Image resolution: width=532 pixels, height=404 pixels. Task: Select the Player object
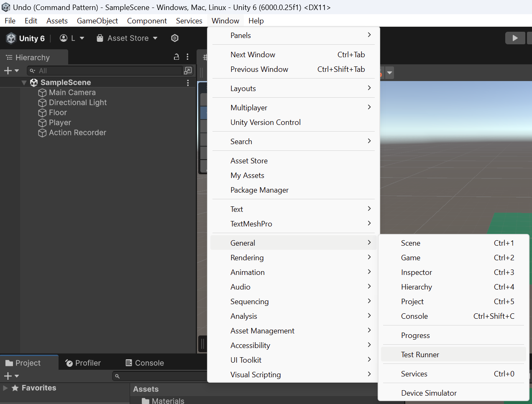coord(60,122)
